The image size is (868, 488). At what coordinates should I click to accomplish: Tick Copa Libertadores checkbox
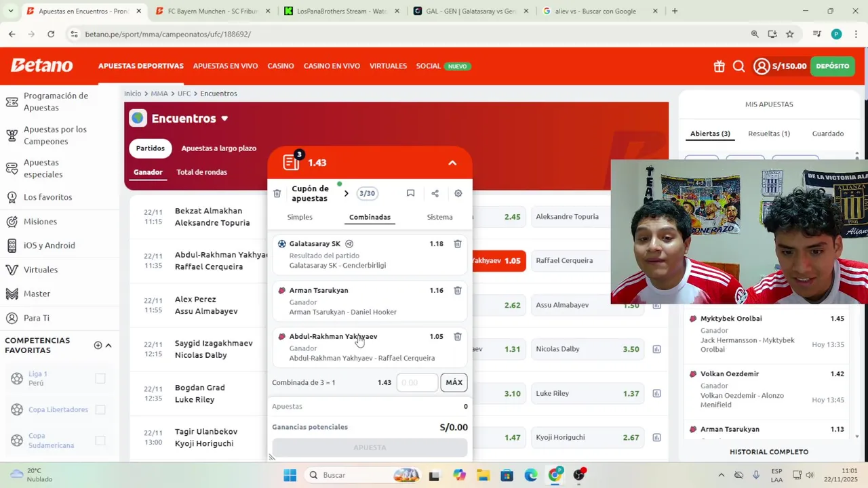[x=100, y=409]
